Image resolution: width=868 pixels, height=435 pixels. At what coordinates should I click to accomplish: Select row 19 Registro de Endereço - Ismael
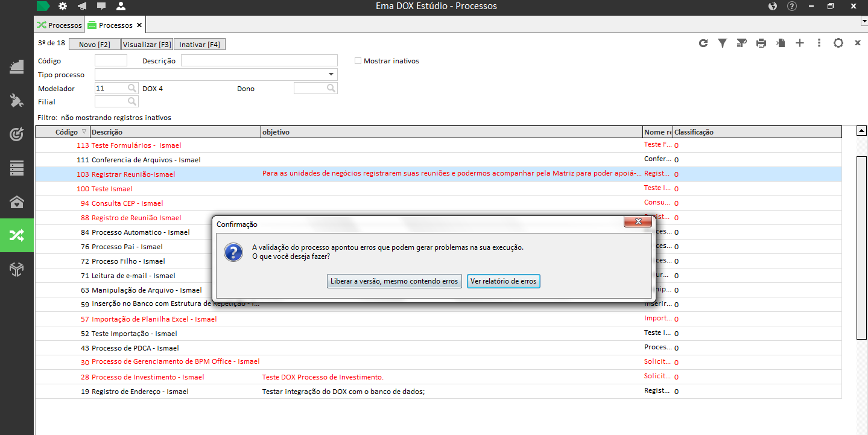tap(439, 392)
